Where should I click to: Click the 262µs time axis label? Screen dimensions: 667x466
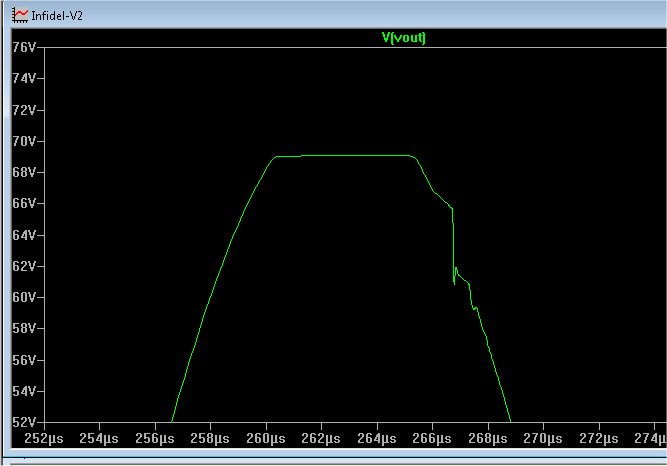pyautogui.click(x=321, y=438)
